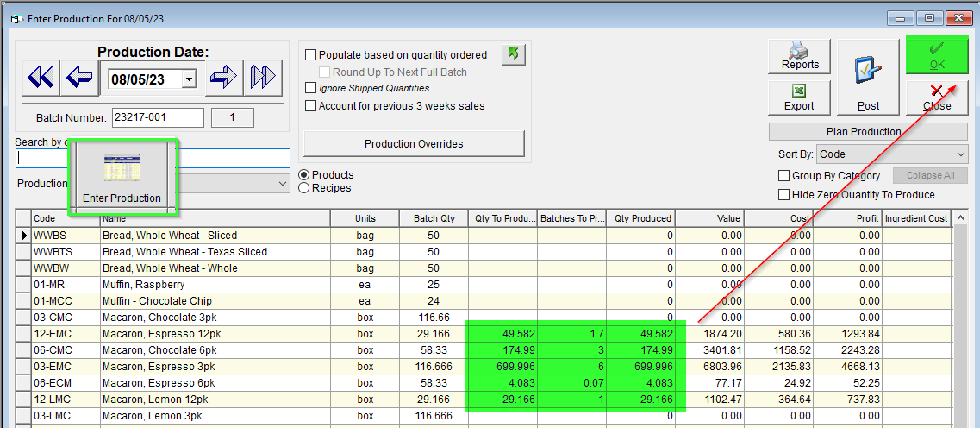
Task: Click the batch count button showing 1
Action: 233,117
